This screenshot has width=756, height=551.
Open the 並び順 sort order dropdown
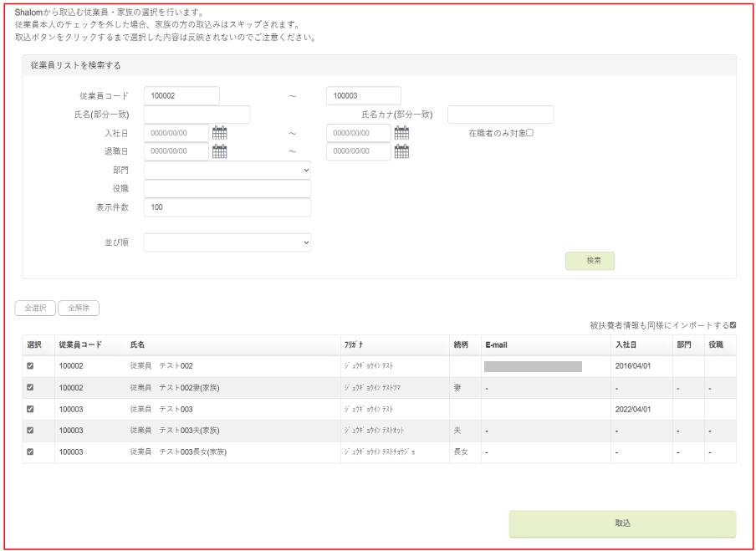(227, 242)
